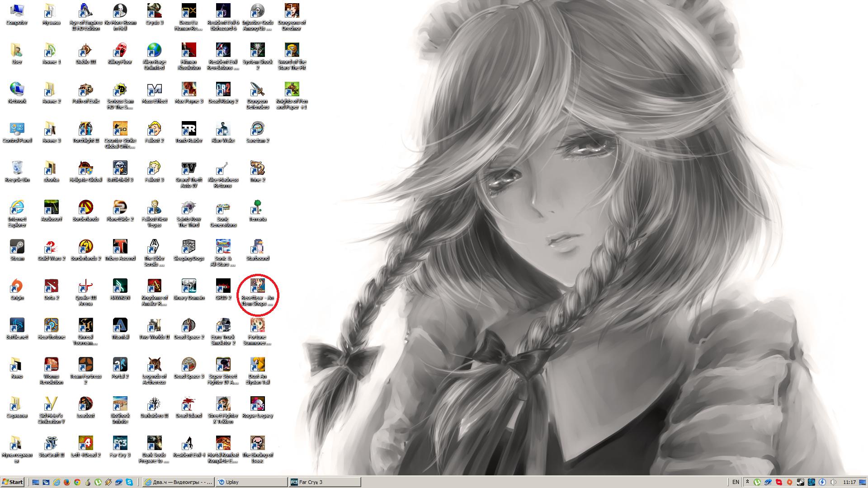Screen dimensions: 868x488
Task: Open the EN language bar selector
Action: (736, 482)
